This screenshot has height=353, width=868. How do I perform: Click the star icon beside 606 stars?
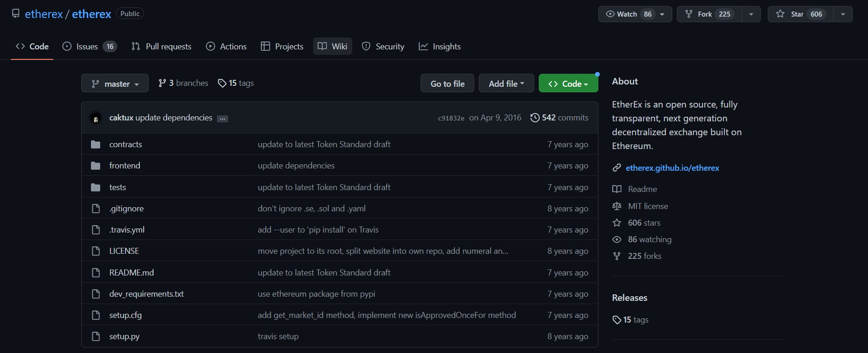616,223
